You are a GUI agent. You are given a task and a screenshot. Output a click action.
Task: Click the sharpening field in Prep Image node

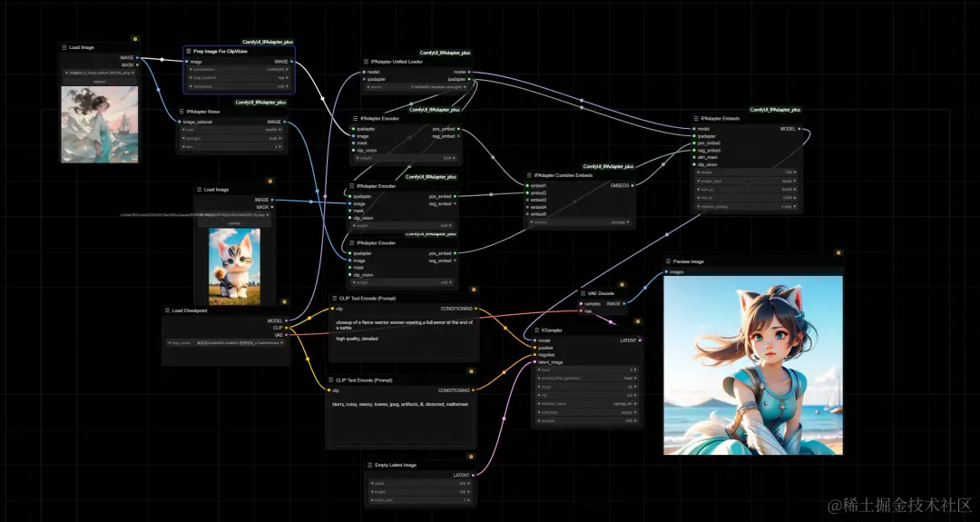[239, 86]
